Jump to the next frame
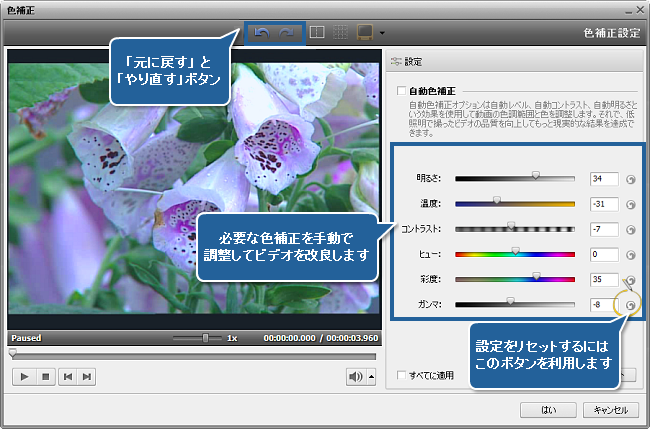Image resolution: width=650 pixels, height=429 pixels. coord(88,376)
